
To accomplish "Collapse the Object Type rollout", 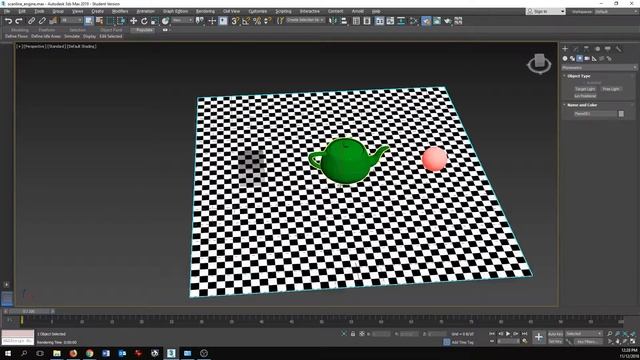I will tap(578, 76).
